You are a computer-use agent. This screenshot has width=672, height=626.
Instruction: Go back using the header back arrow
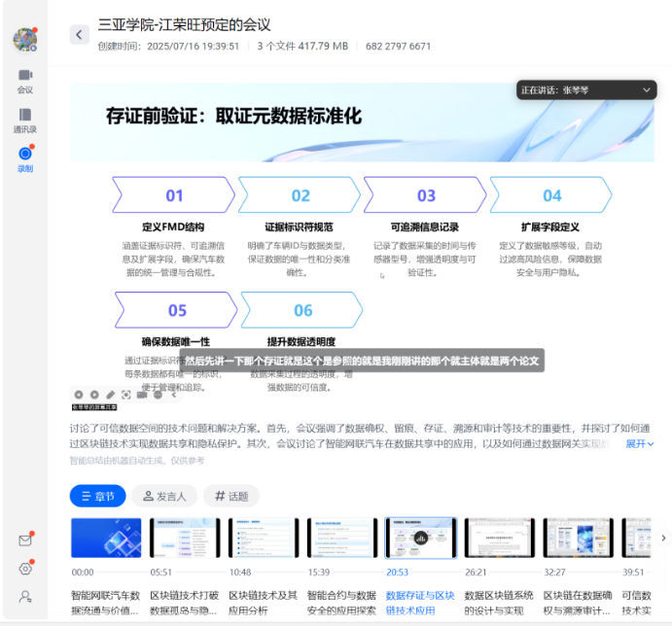(79, 35)
